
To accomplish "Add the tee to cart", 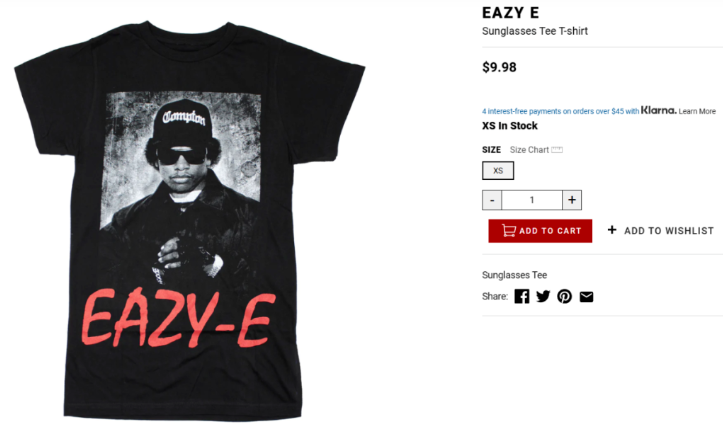I will pos(540,231).
